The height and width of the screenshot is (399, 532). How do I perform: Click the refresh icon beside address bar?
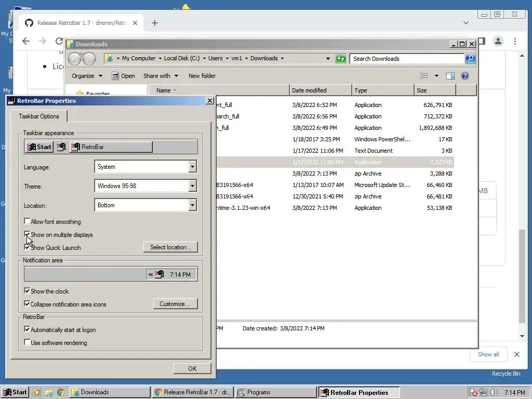coord(341,59)
